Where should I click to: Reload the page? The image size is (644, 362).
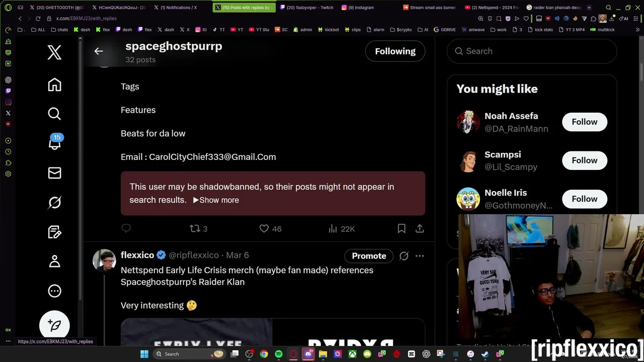pyautogui.click(x=38, y=19)
